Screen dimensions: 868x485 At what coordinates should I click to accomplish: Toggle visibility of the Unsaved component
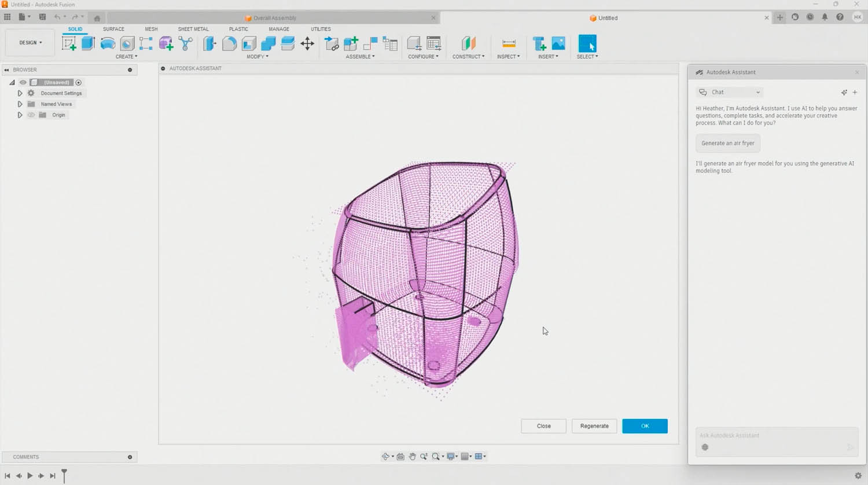[x=23, y=82]
